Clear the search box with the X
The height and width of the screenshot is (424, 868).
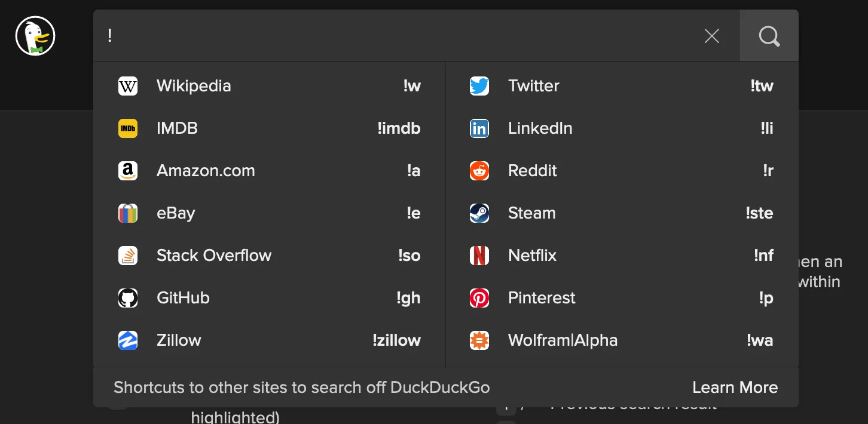pyautogui.click(x=711, y=36)
